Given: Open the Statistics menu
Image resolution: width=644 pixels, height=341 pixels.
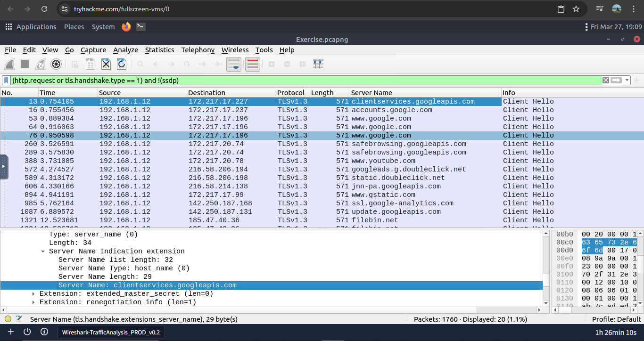Looking at the screenshot, I should coord(159,50).
